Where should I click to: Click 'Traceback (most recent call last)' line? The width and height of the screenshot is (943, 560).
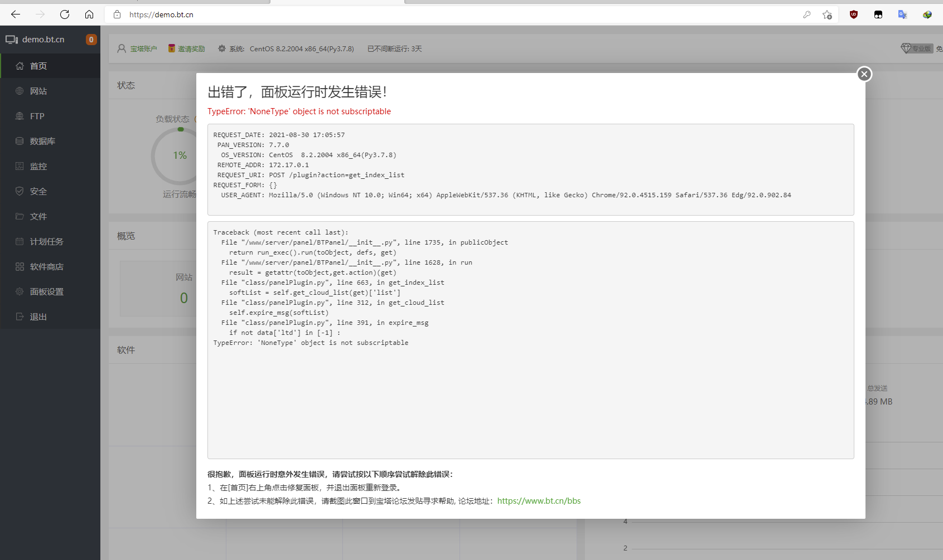click(x=281, y=232)
